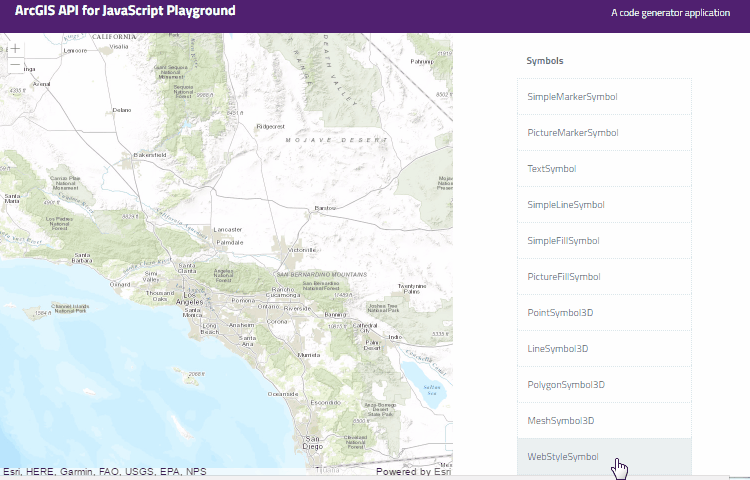Viewport: 750px width, 480px height.
Task: Click the Murrieta label on the map
Action: [x=309, y=355]
